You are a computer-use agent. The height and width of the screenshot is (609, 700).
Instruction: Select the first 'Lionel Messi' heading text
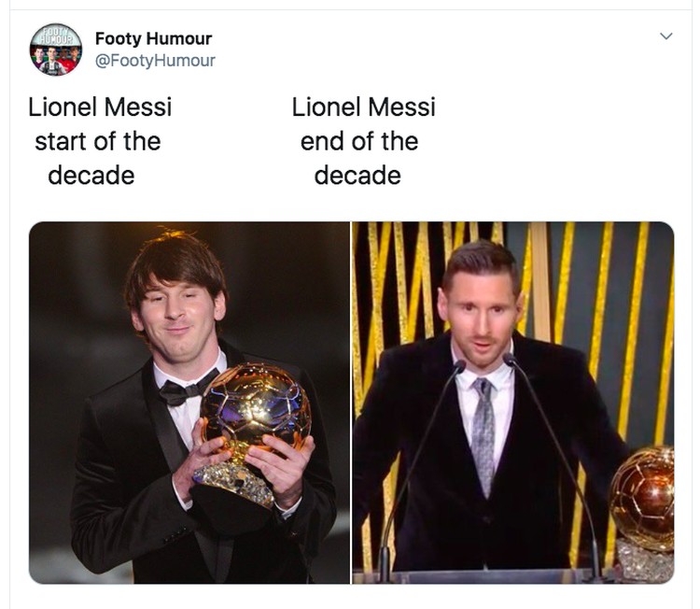coord(100,106)
